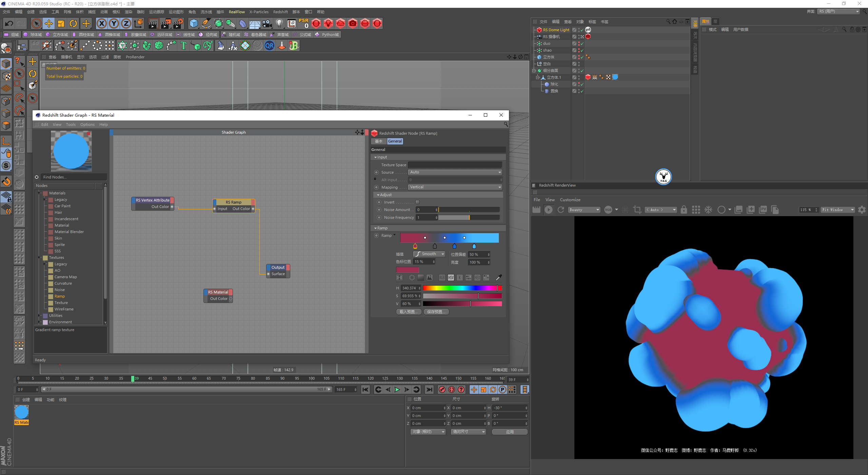The height and width of the screenshot is (475, 868).
Task: Click the timeline Play forward button
Action: pos(397,389)
